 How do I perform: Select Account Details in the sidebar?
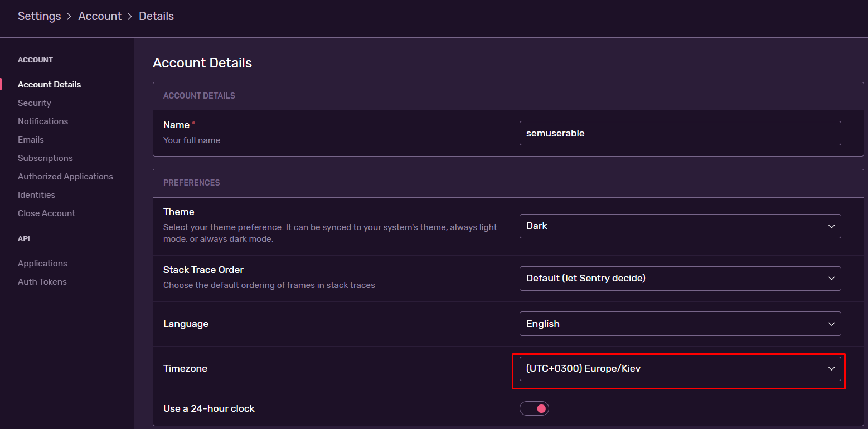point(49,84)
